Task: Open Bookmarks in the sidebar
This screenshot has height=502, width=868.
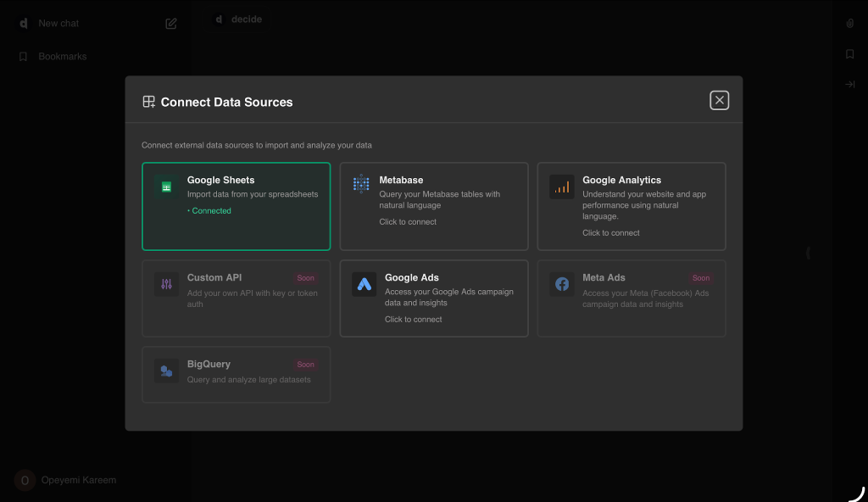Action: pos(62,57)
